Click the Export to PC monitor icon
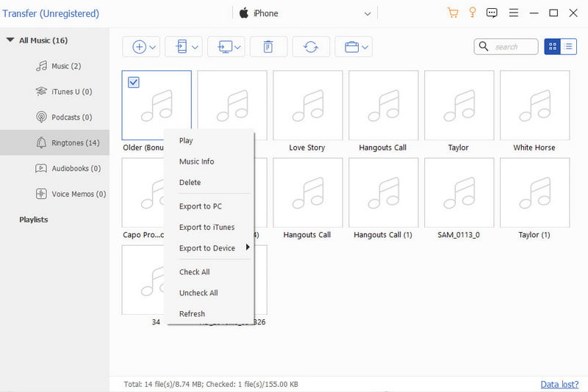 point(225,47)
